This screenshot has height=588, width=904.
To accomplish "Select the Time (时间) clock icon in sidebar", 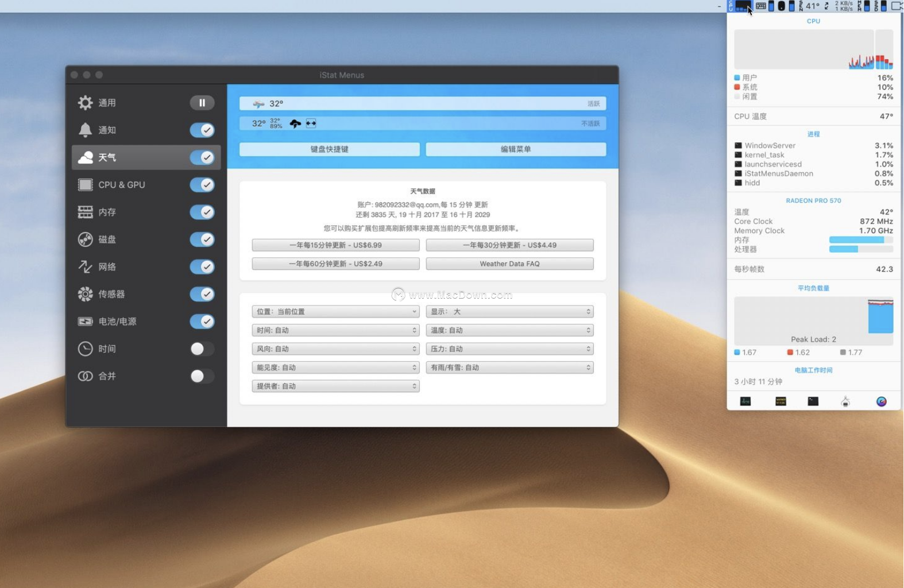I will pyautogui.click(x=85, y=349).
